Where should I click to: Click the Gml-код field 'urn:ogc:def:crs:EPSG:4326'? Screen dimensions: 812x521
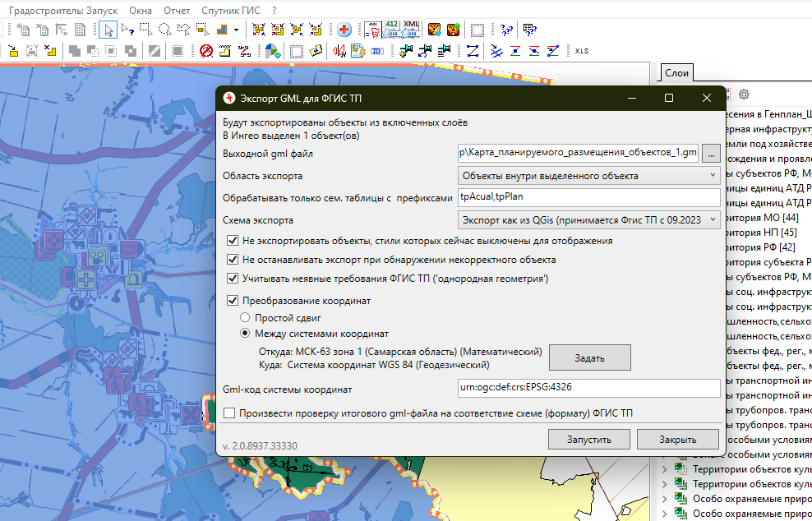[588, 388]
